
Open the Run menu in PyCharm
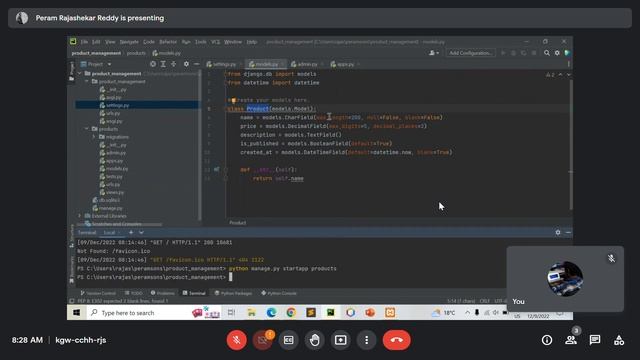tap(186, 42)
